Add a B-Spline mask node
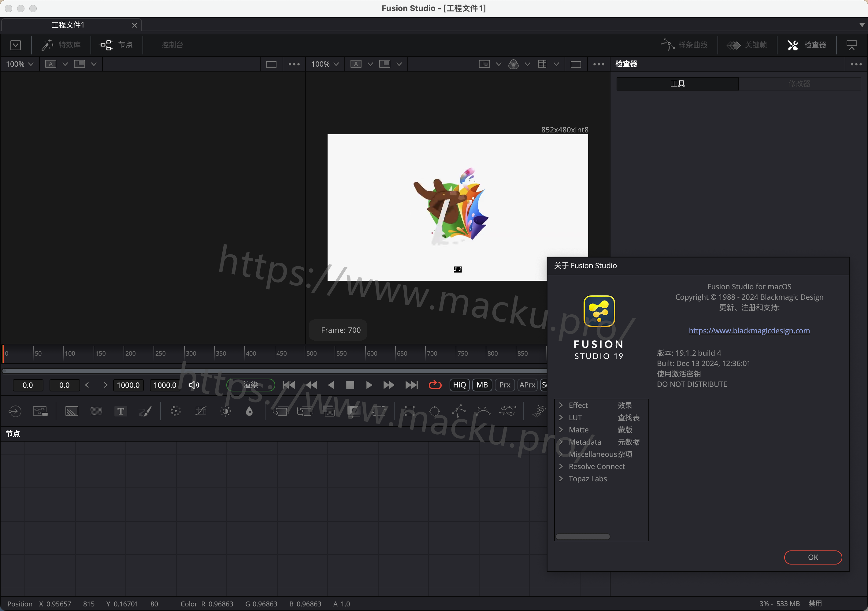 point(483,411)
